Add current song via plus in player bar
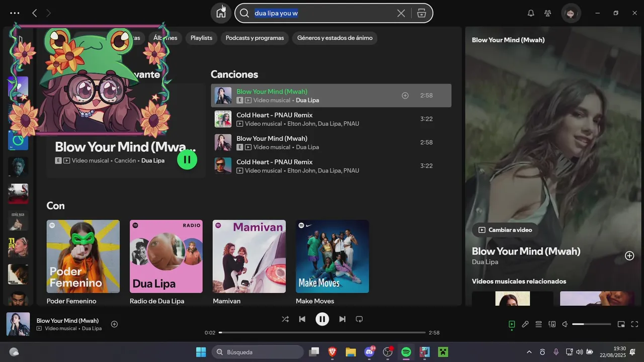 pyautogui.click(x=114, y=324)
